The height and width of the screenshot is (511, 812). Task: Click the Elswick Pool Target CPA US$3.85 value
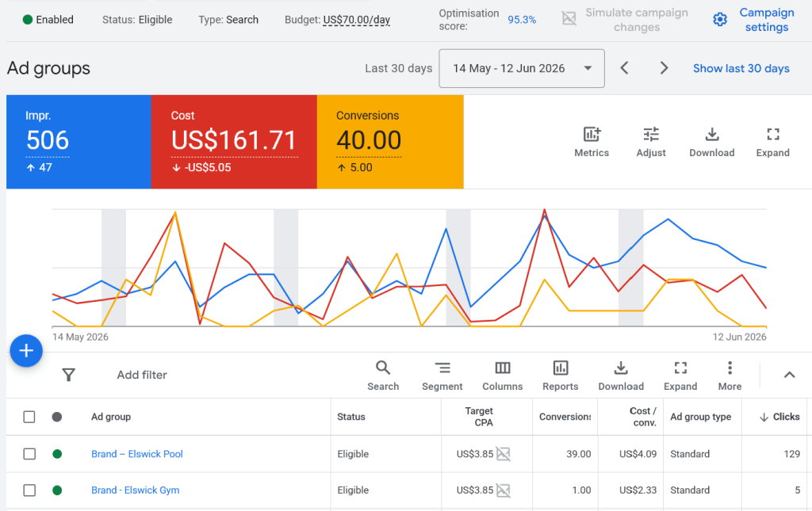point(474,454)
